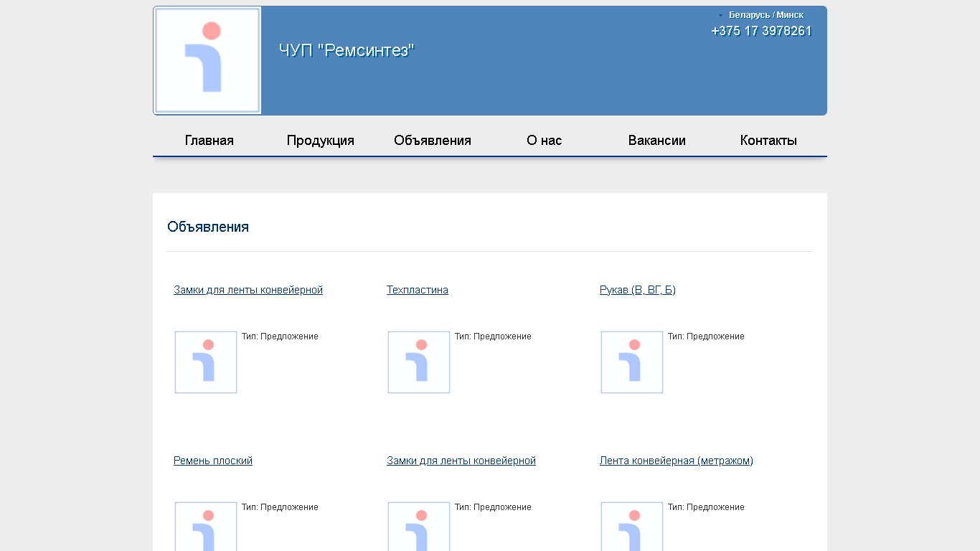Navigate to the Вакансии menu item
980x551 pixels.
(x=657, y=141)
